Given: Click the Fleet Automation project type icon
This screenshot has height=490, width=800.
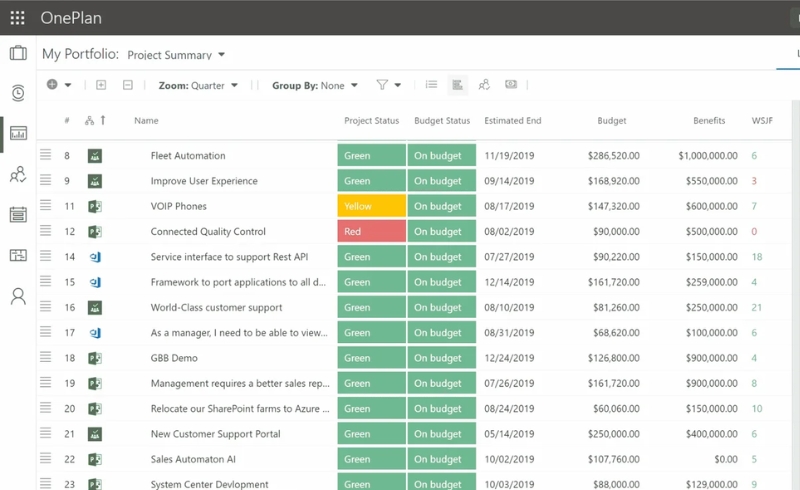Looking at the screenshot, I should (94, 156).
